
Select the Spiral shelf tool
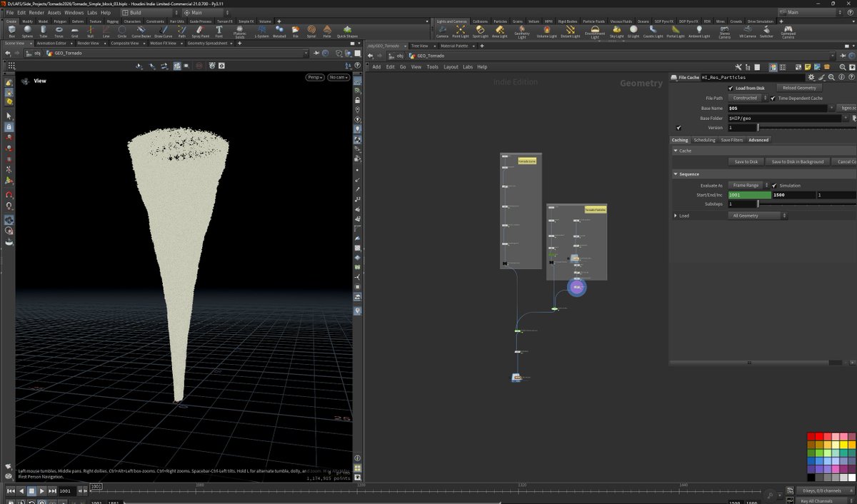311,31
